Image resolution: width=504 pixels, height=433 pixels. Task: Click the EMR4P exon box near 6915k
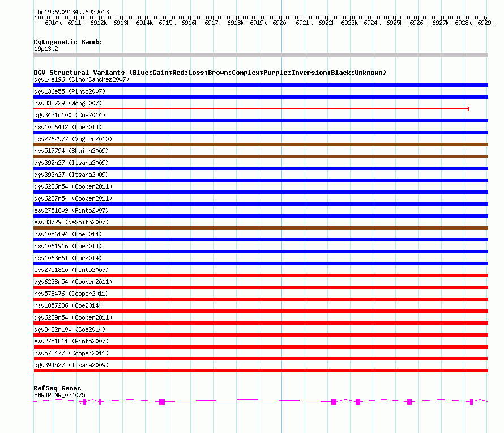tap(162, 402)
